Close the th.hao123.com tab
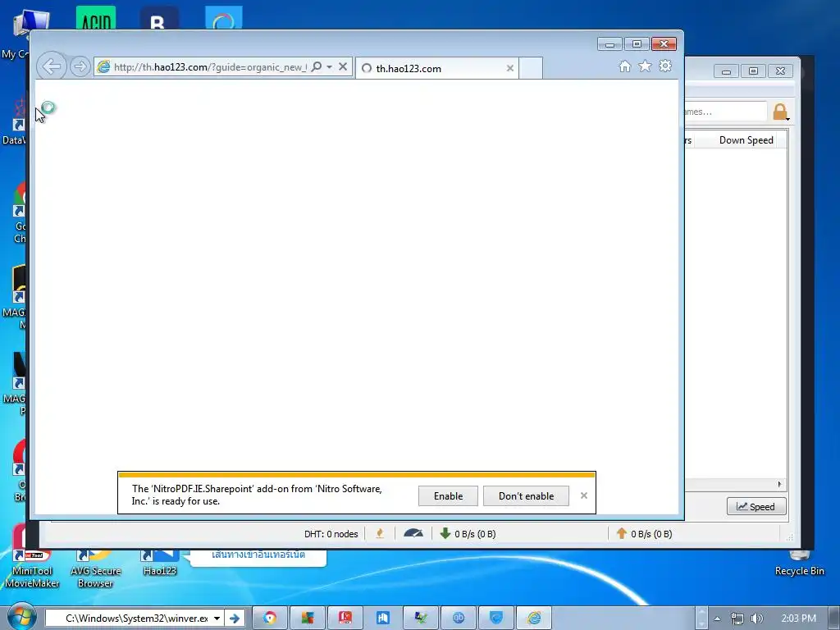840x630 pixels. pyautogui.click(x=510, y=68)
